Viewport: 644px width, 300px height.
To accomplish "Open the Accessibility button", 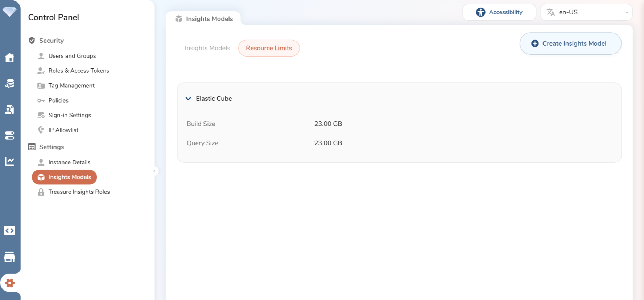I will coord(499,12).
